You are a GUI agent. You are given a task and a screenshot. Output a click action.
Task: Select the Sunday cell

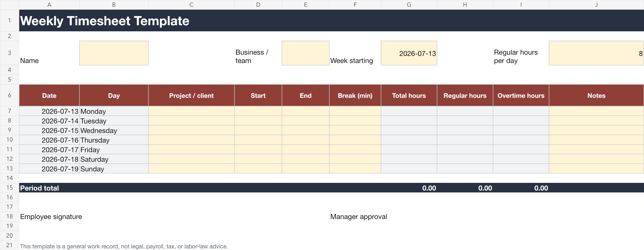[114, 169]
